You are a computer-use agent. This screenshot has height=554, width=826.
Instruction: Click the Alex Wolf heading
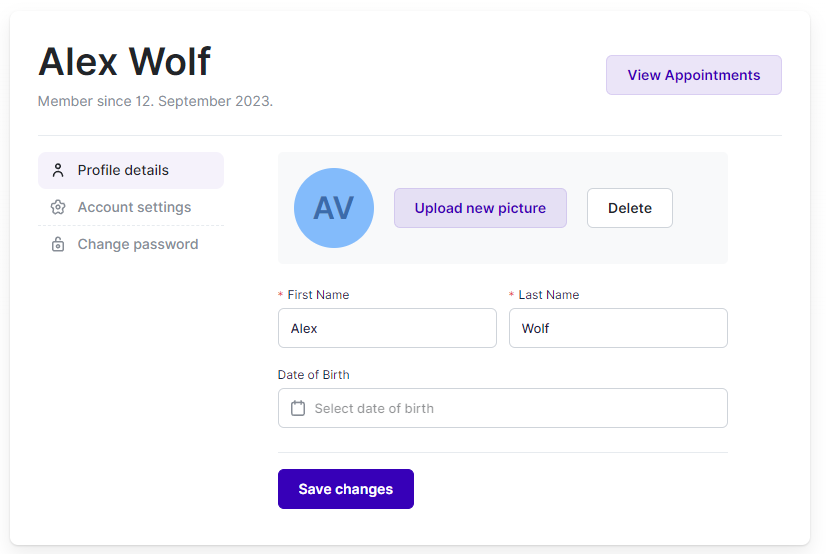124,62
